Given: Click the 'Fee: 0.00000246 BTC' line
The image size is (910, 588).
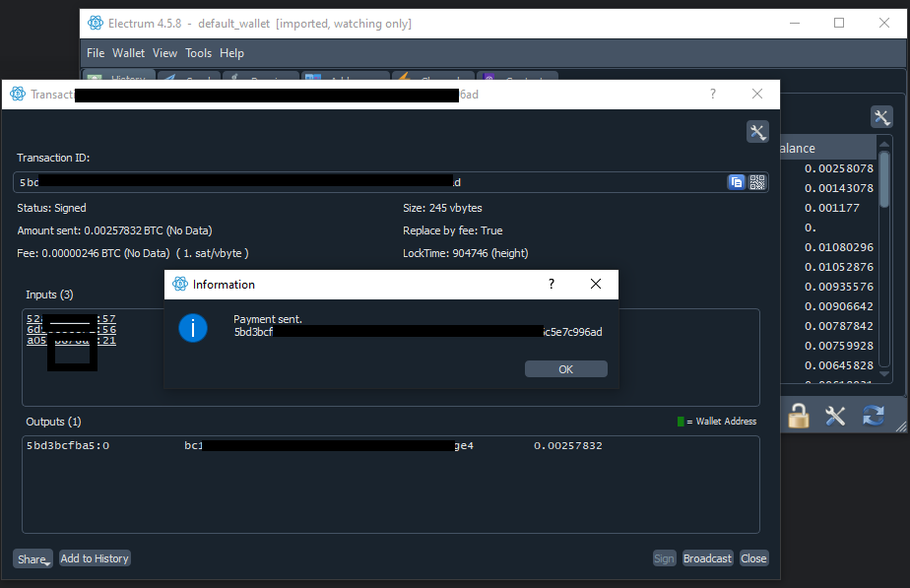Looking at the screenshot, I should [133, 253].
